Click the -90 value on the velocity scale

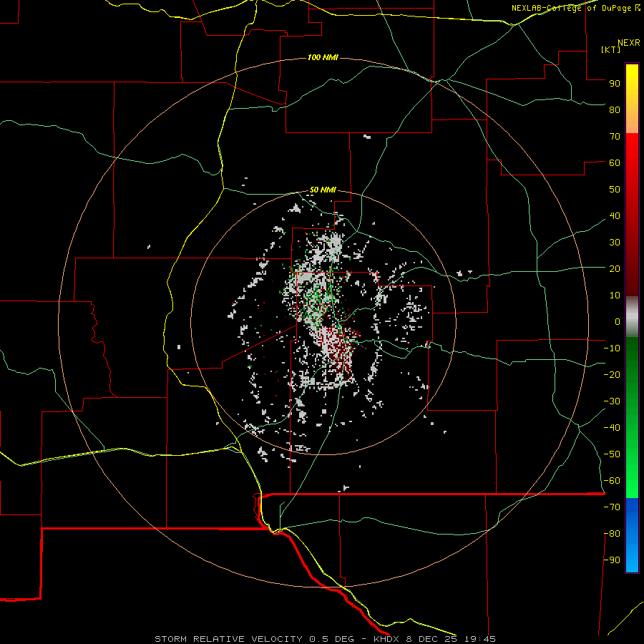(x=612, y=560)
